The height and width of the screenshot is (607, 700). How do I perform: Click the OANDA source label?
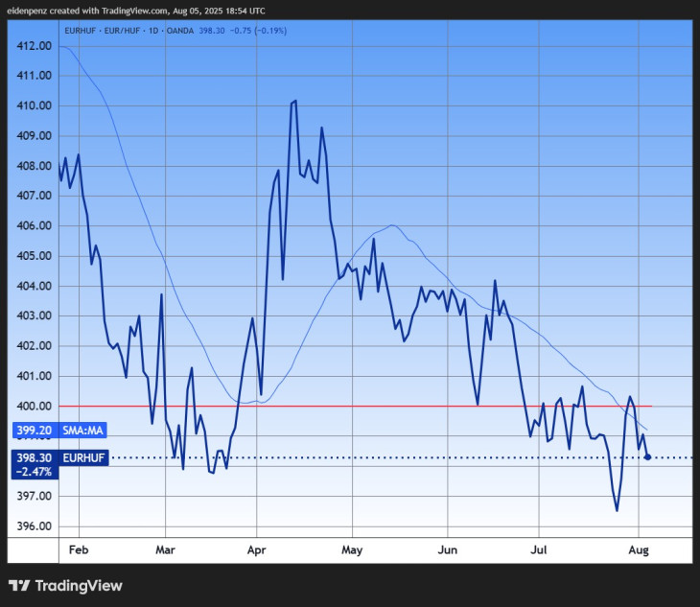(x=180, y=31)
